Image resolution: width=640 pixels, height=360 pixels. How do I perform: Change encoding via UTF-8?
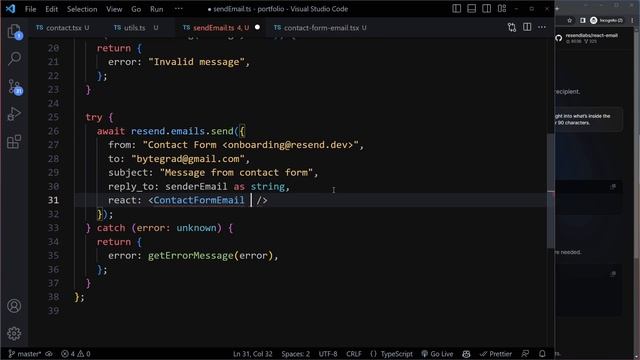coord(328,354)
